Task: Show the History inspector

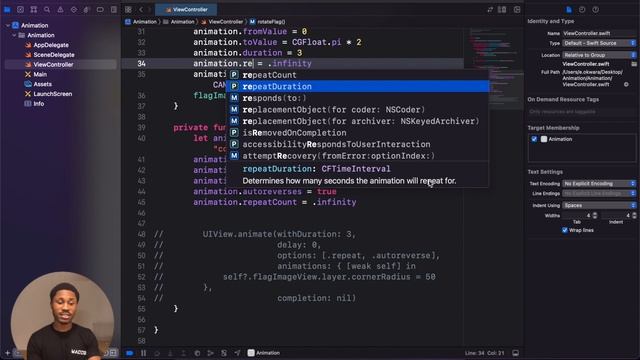Action: 582,9
